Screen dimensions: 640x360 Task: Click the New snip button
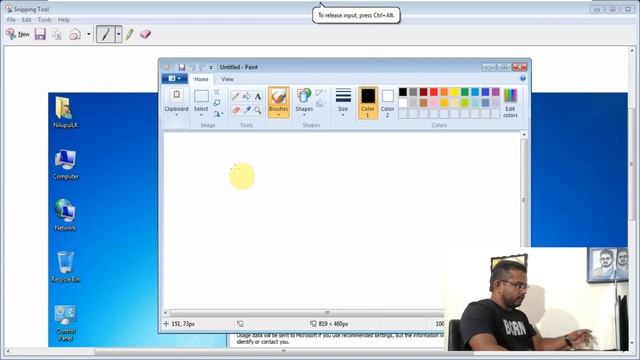click(18, 34)
